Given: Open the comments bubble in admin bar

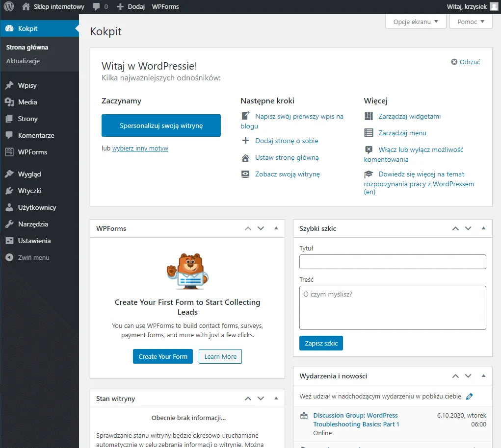Looking at the screenshot, I should click(x=96, y=7).
